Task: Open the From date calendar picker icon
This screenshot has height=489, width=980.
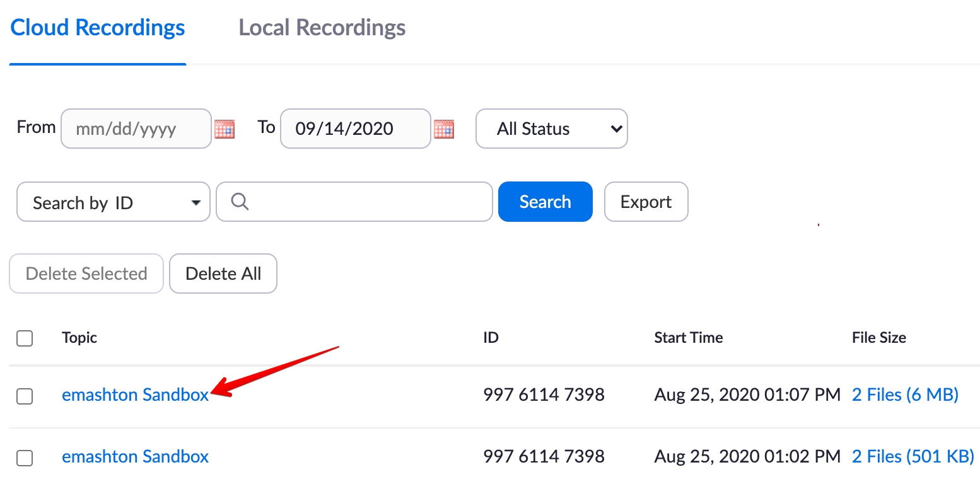Action: [225, 129]
